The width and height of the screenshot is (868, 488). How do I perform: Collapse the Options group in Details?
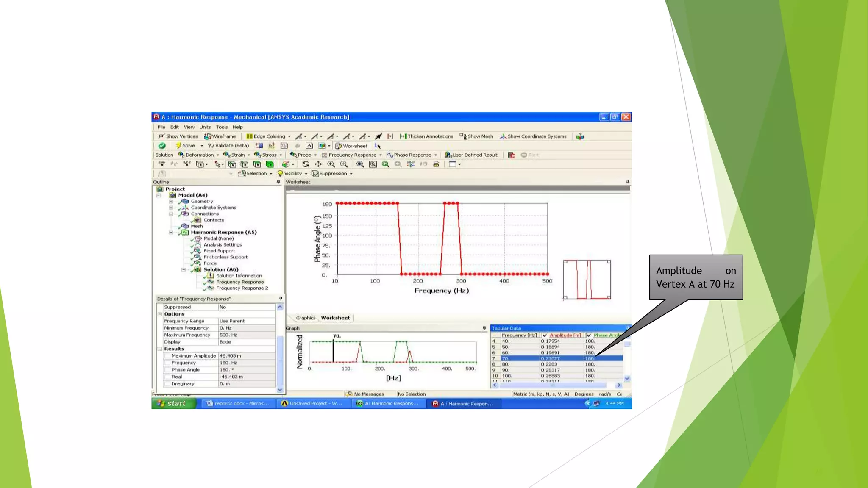click(160, 314)
